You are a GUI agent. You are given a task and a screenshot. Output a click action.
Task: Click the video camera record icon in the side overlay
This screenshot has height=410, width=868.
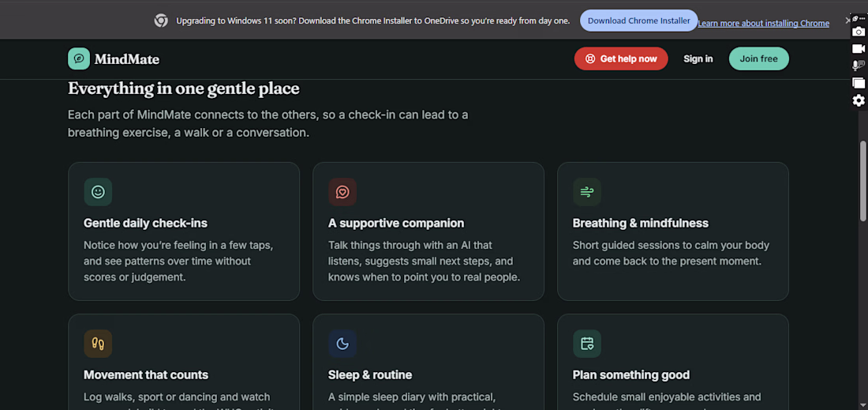pyautogui.click(x=858, y=49)
